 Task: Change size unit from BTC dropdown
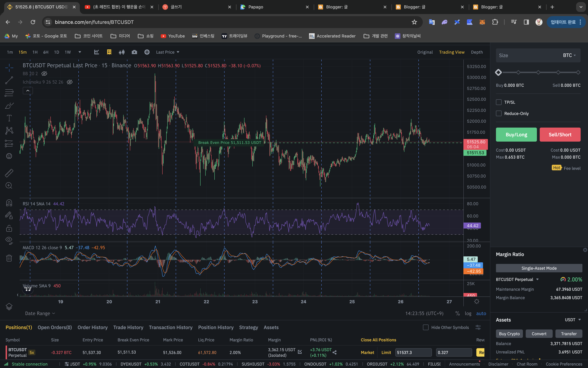coord(569,56)
